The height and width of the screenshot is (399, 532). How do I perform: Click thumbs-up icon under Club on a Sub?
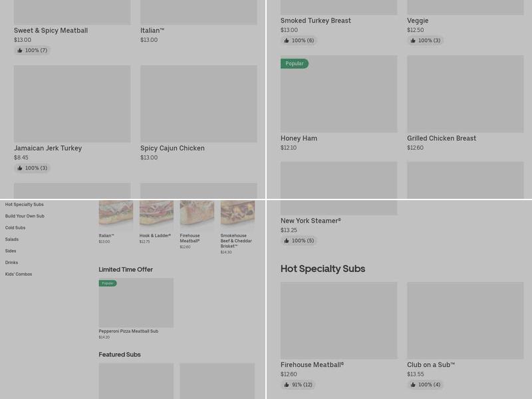413,385
